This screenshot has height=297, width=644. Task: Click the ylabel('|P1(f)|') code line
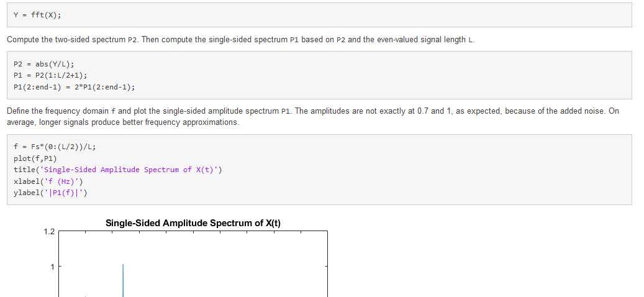coord(50,193)
